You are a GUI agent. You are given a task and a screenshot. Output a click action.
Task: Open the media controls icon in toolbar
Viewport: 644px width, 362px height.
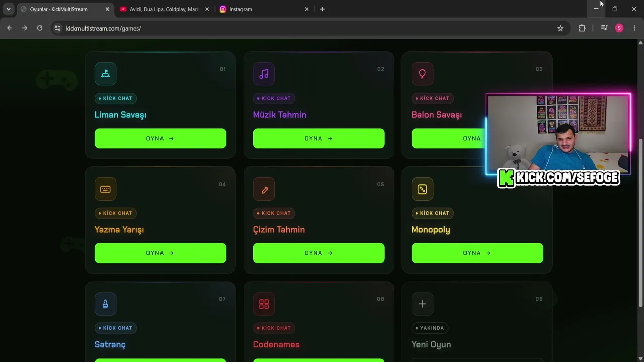click(604, 28)
